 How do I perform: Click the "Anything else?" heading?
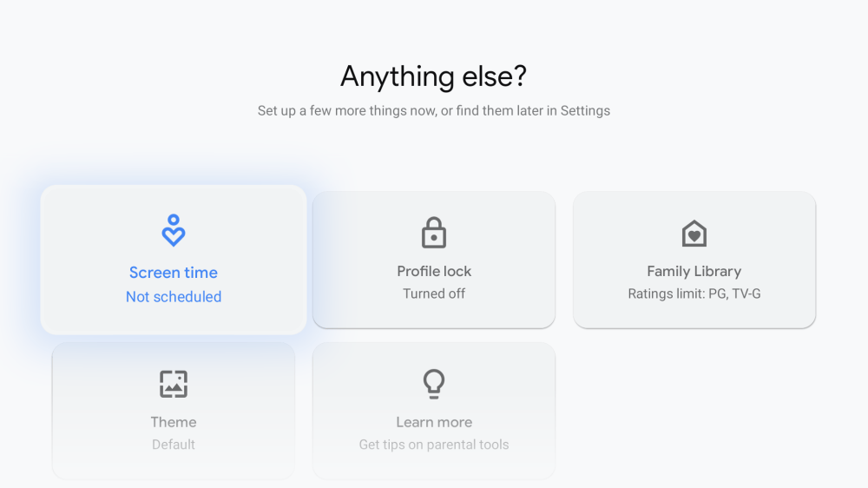[x=434, y=76]
